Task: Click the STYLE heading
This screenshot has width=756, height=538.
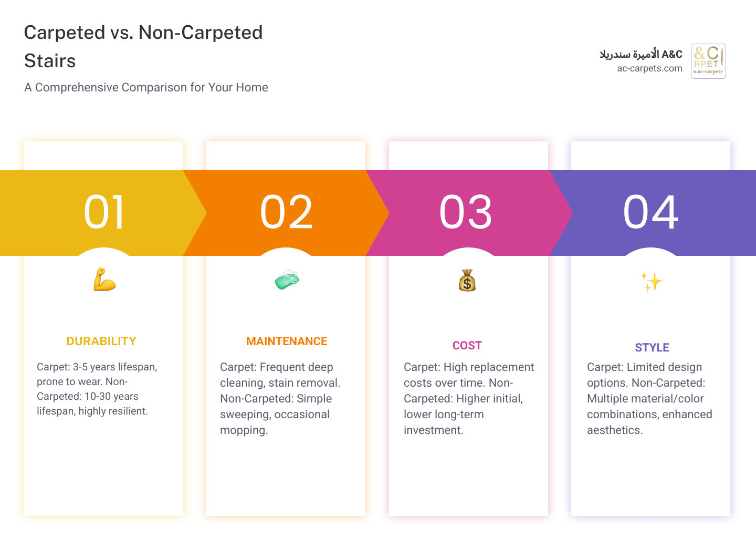Action: coord(652,348)
